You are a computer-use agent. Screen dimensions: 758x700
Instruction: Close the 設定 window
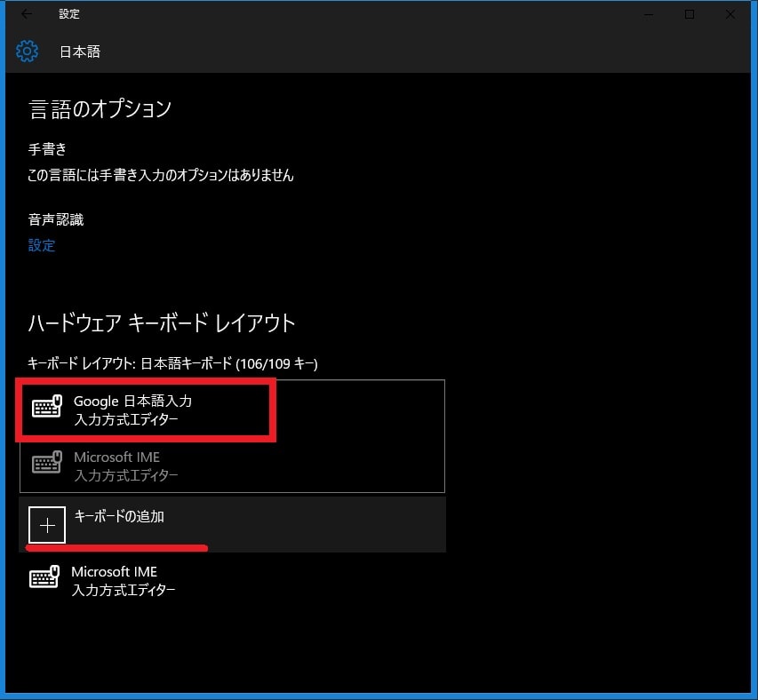click(730, 14)
